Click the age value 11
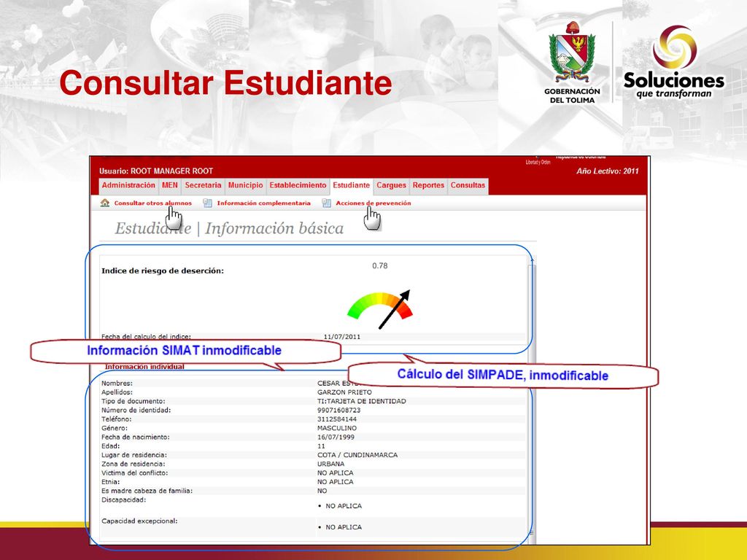This screenshot has width=747, height=560. (x=321, y=446)
